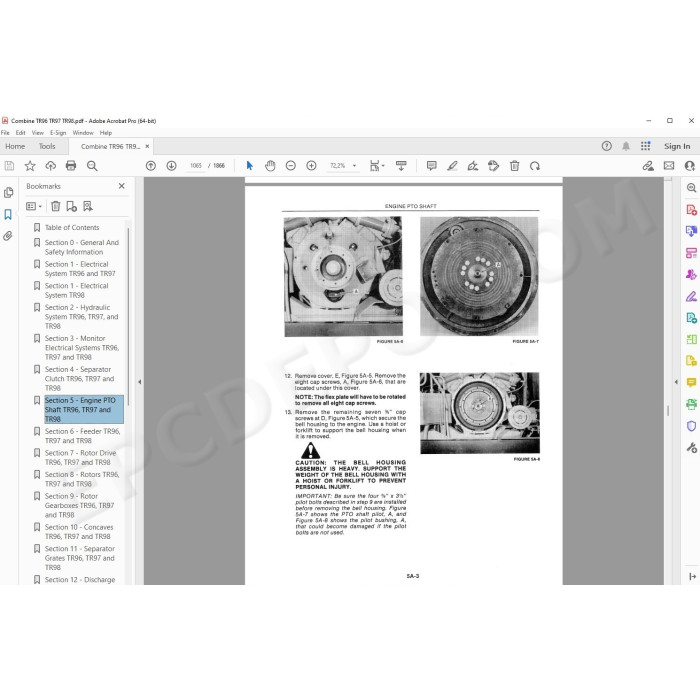
Task: Open Section 0 General And Safety bookmark
Action: pos(82,247)
